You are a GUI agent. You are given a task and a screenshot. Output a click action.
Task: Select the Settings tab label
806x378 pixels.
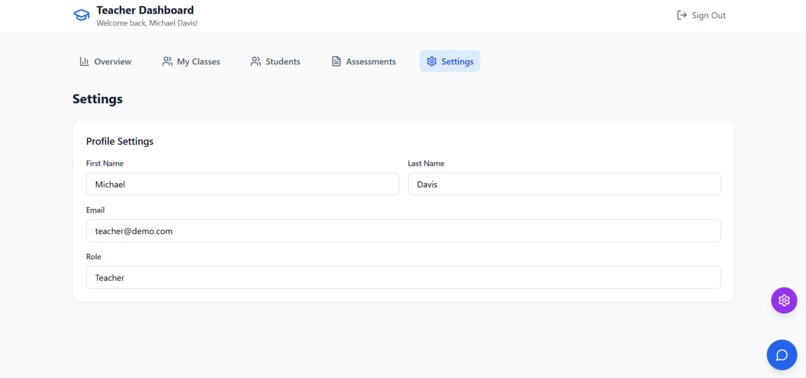(457, 62)
